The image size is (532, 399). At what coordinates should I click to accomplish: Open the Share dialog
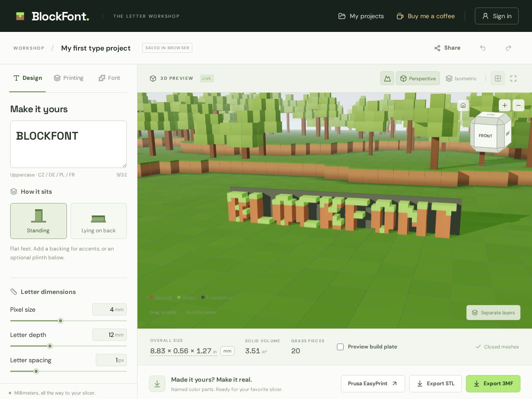447,48
